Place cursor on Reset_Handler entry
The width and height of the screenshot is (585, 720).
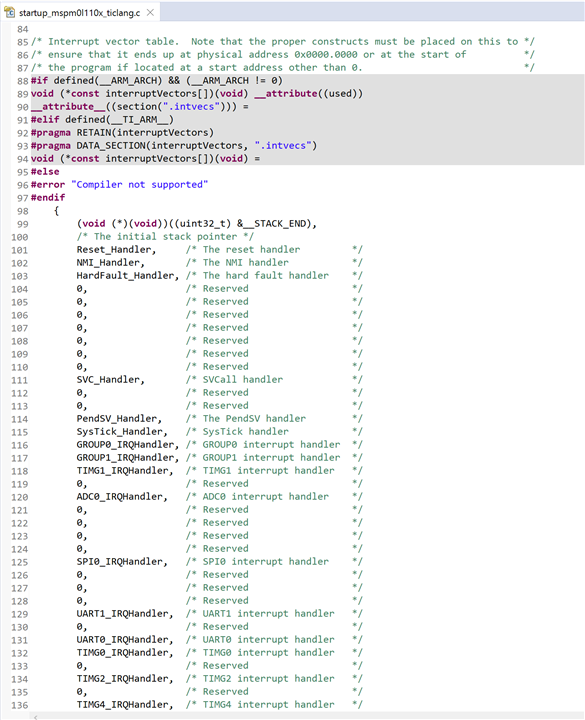[x=116, y=250]
